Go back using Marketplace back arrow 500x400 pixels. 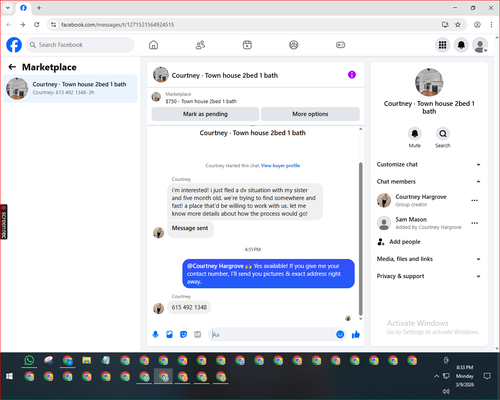point(12,67)
